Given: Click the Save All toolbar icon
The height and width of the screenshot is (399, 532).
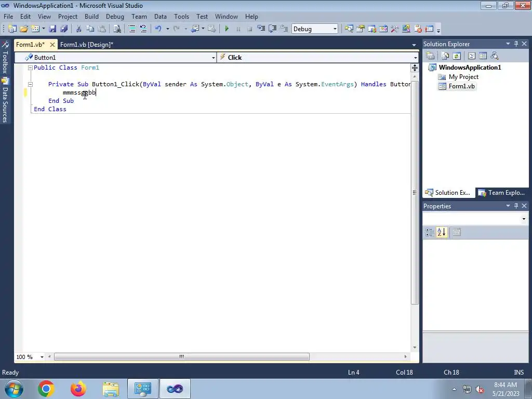Looking at the screenshot, I should [64, 29].
